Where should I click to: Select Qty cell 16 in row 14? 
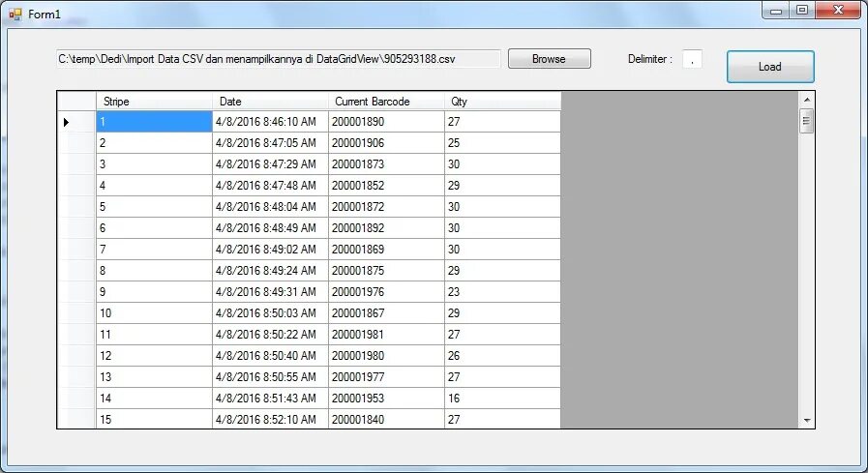click(502, 399)
